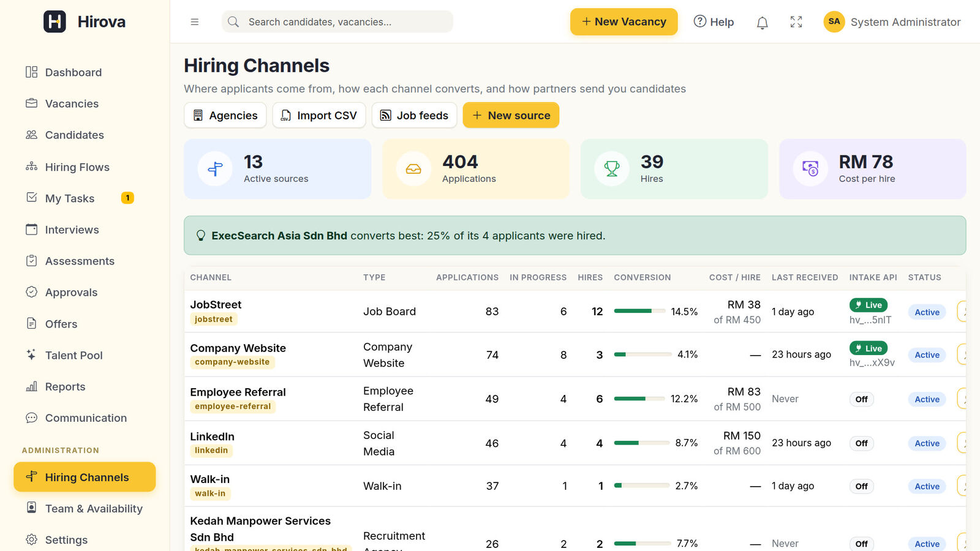Open the notifications bell
This screenshot has height=551, width=980.
762,22
